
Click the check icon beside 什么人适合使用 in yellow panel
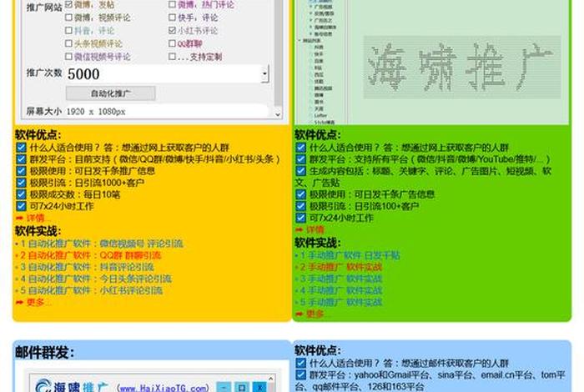(x=21, y=148)
